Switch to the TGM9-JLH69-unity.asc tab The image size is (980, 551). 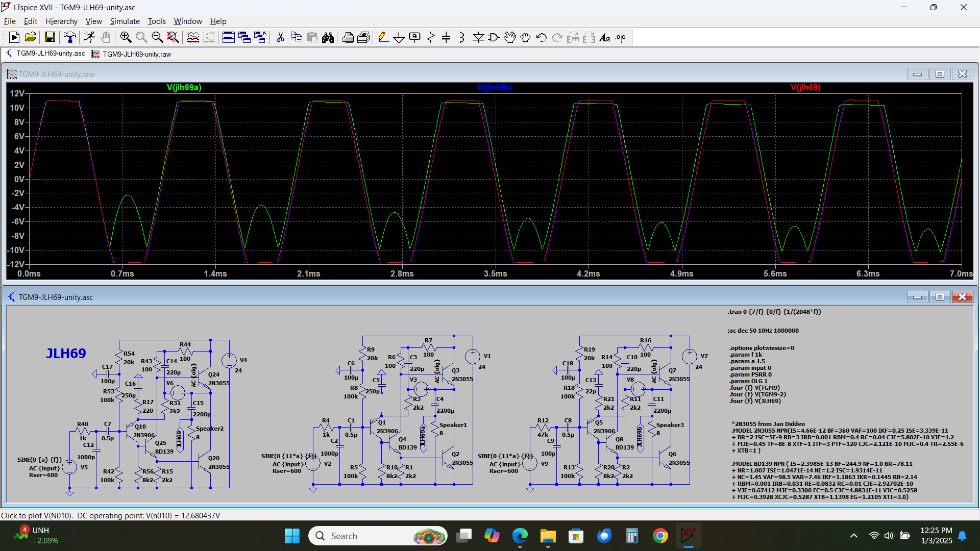tap(45, 54)
